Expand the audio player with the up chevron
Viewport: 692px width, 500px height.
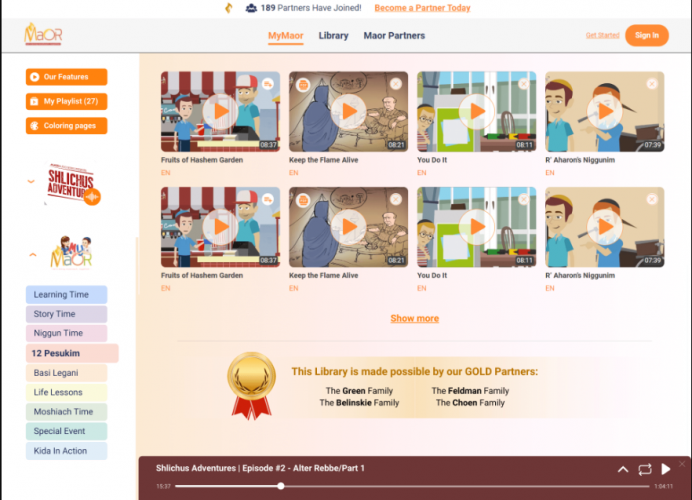click(623, 469)
